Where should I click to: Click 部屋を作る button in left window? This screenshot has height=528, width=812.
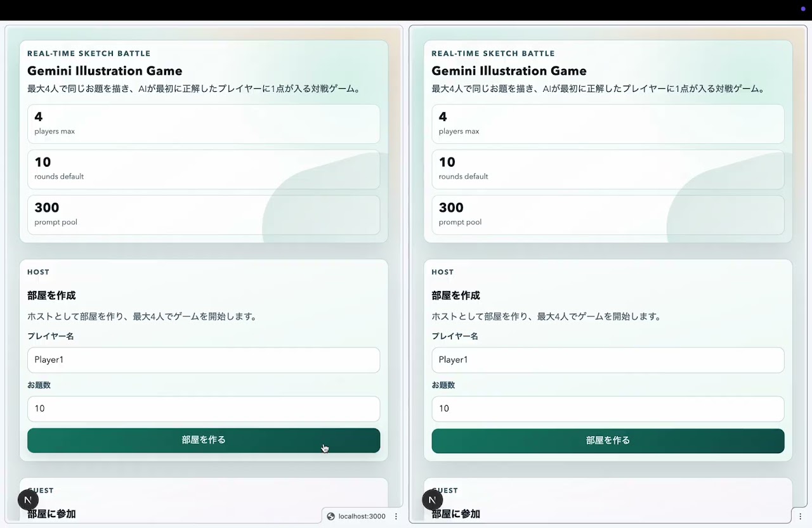[204, 441]
